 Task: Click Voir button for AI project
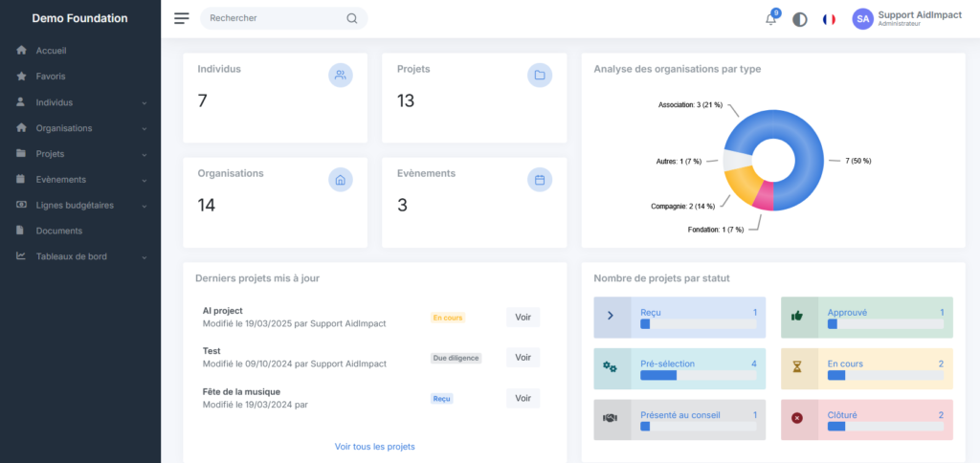pos(523,318)
